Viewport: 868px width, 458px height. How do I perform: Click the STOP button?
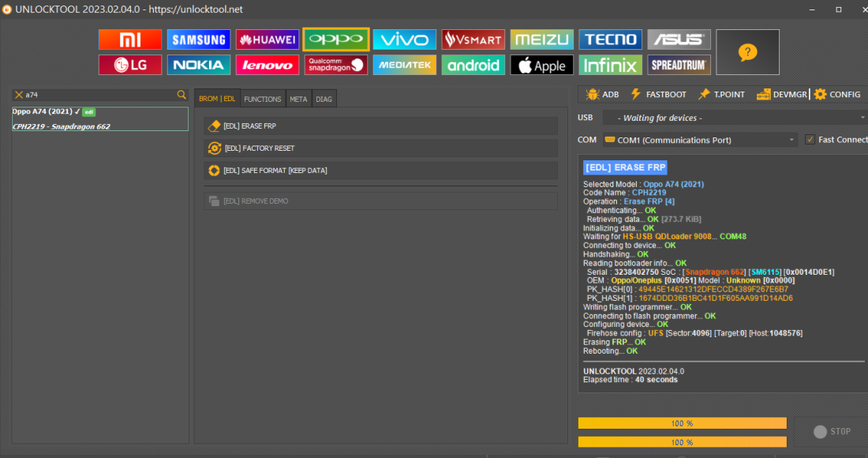tap(832, 431)
